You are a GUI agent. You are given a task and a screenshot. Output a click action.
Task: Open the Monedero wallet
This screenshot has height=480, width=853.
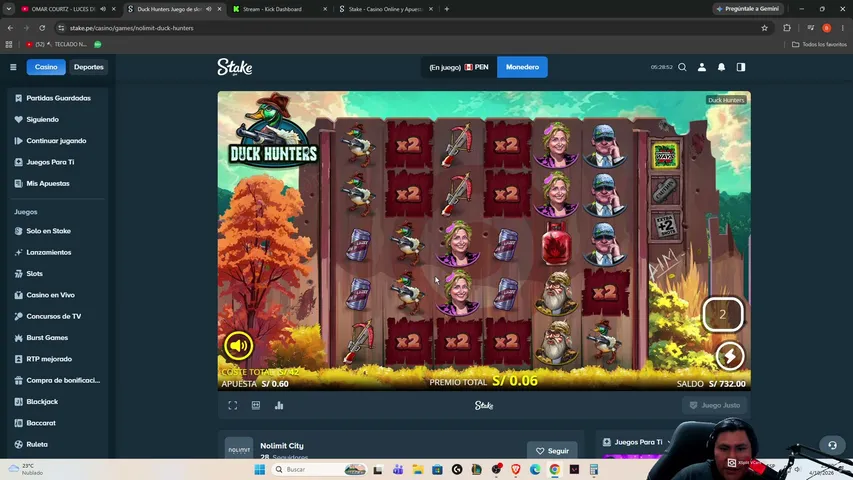click(522, 67)
